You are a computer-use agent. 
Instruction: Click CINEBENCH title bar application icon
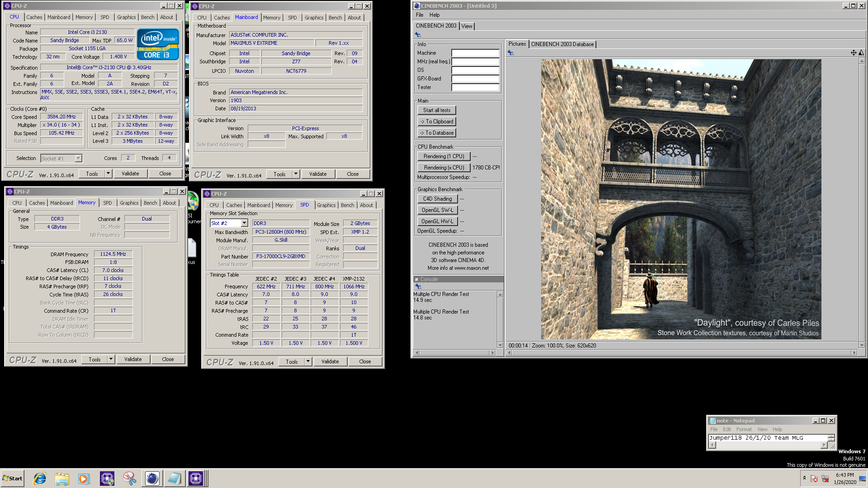417,6
